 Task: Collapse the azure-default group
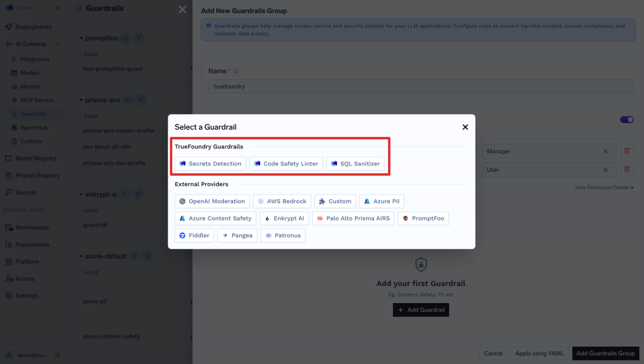(81, 256)
